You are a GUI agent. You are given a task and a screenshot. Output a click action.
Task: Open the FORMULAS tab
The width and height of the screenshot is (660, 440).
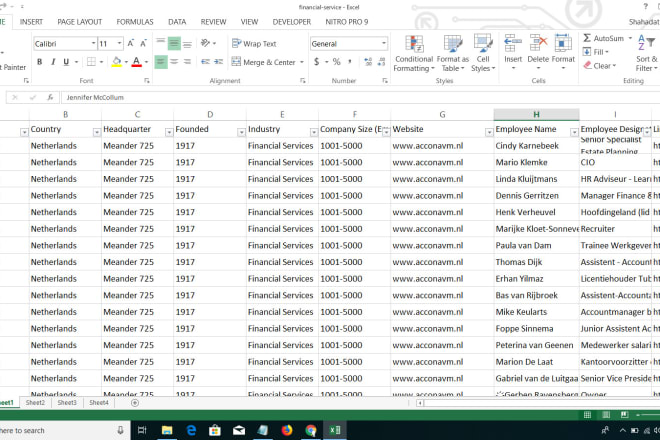[135, 22]
